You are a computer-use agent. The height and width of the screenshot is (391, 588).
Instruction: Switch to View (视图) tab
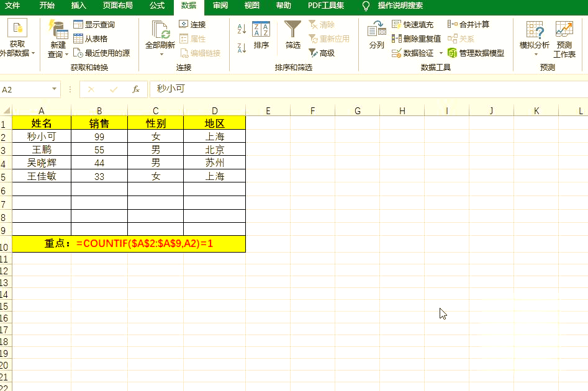pos(251,6)
